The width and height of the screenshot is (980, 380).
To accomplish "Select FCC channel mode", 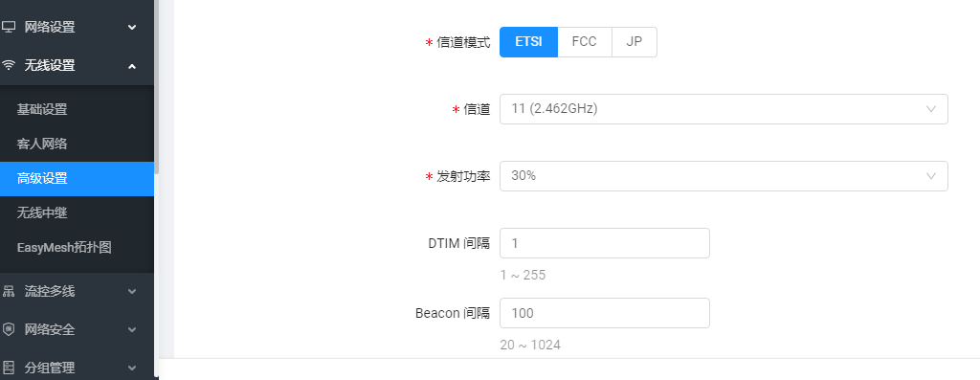I will 585,42.
